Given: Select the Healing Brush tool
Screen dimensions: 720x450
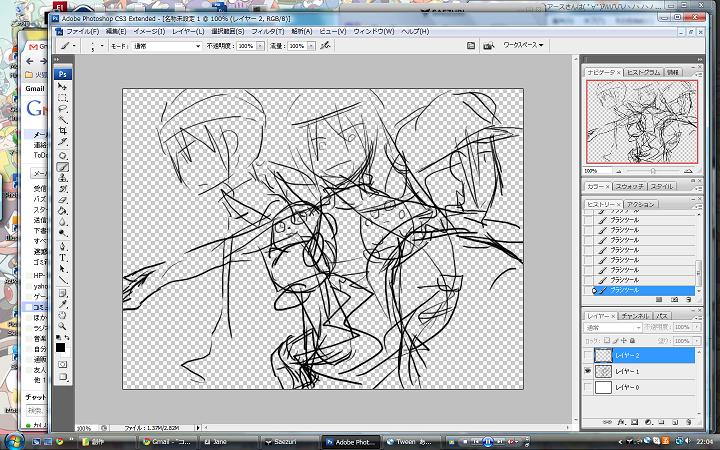Looking at the screenshot, I should coord(62,156).
